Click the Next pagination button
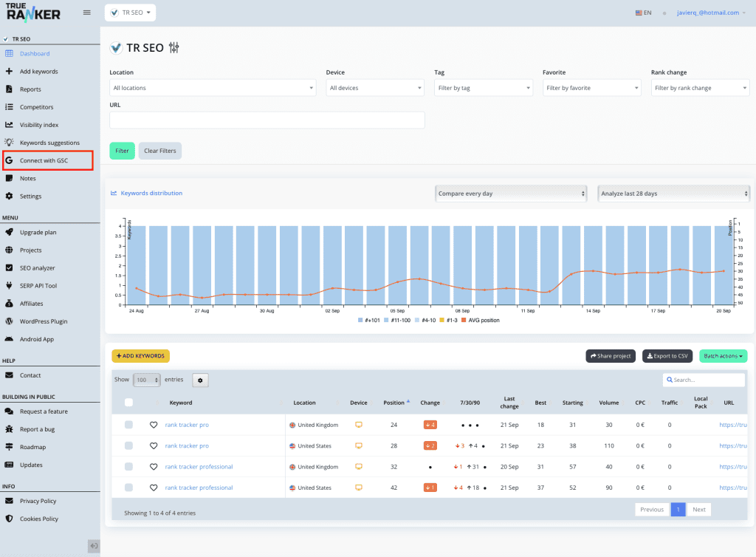Screen dimensions: 756x557 699,510
